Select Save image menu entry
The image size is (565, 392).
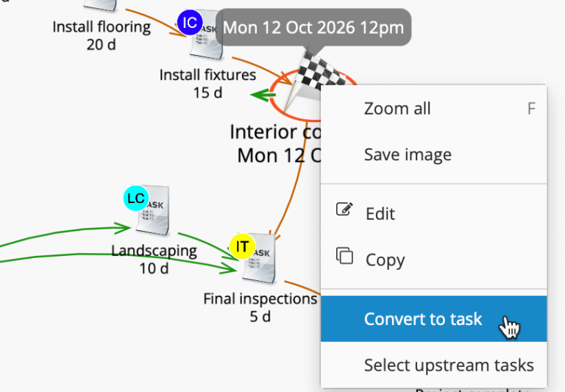coord(408,155)
